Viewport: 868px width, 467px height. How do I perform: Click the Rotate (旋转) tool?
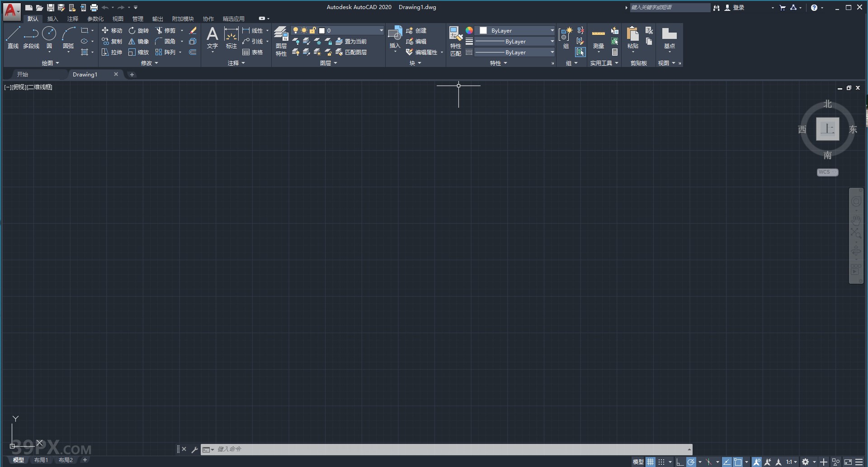click(x=139, y=30)
